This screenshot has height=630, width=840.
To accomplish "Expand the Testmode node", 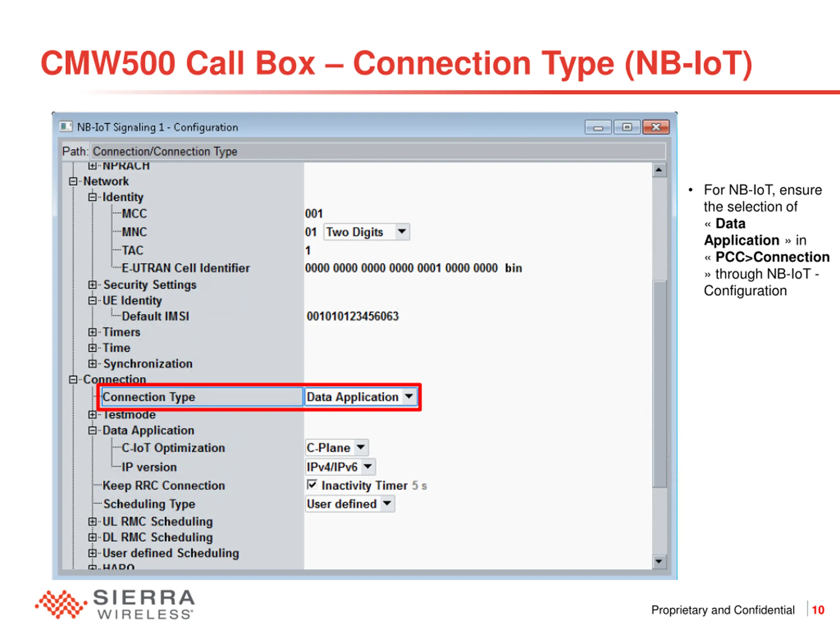I will (x=92, y=415).
